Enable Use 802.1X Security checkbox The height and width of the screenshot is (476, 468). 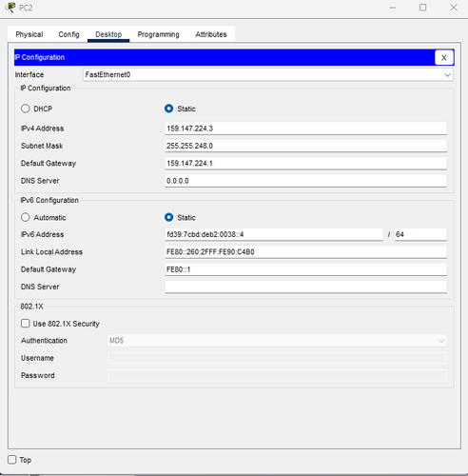[25, 324]
